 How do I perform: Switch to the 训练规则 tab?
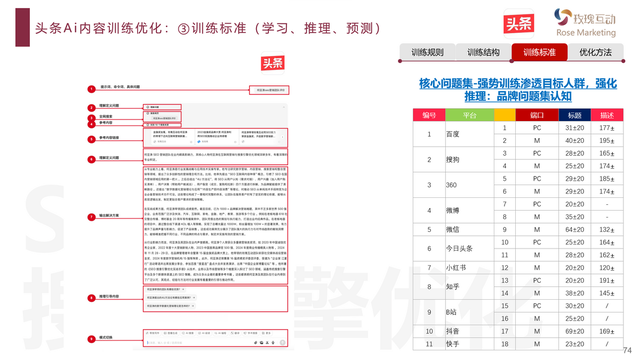427,52
